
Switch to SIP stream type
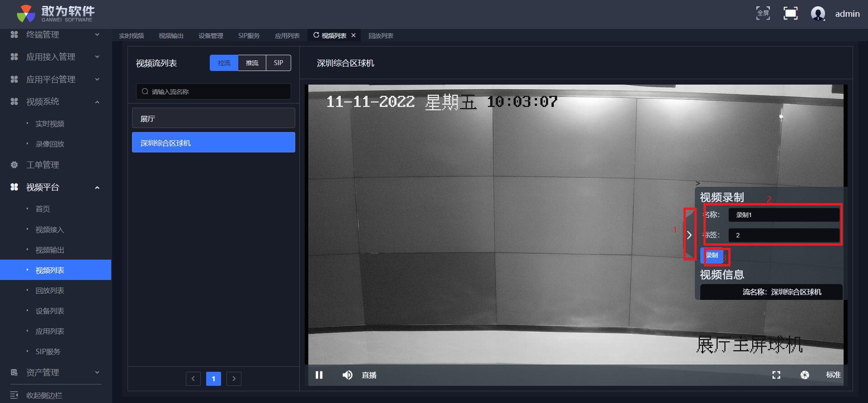[278, 63]
